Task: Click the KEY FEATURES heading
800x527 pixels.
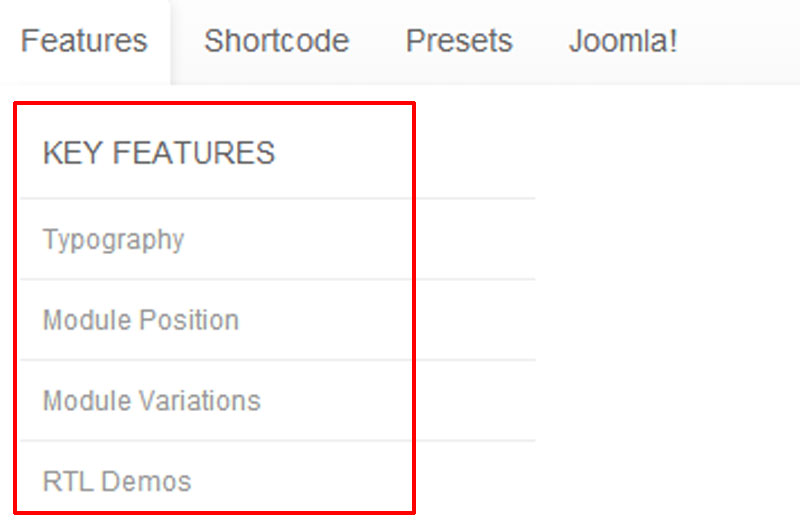Action: coord(158,153)
